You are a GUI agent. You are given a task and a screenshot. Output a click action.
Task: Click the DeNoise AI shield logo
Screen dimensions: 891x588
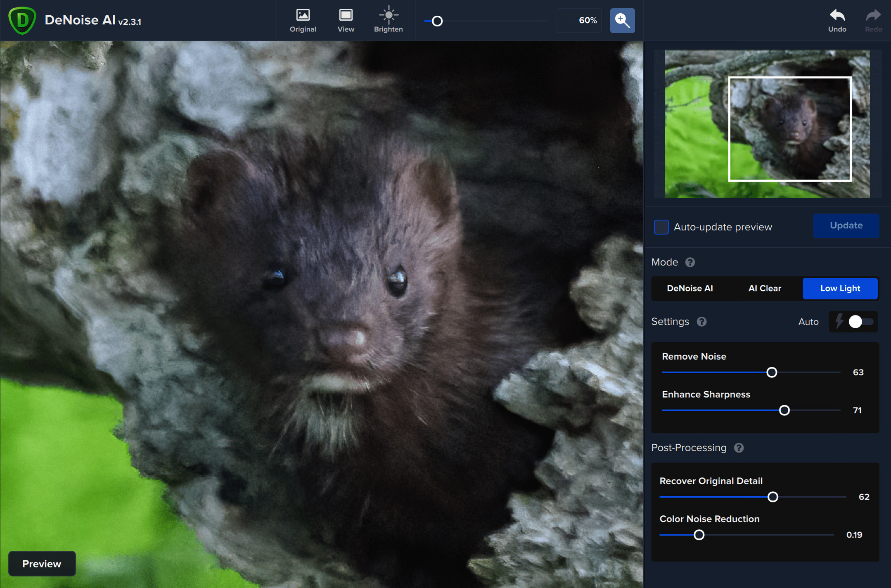23,20
